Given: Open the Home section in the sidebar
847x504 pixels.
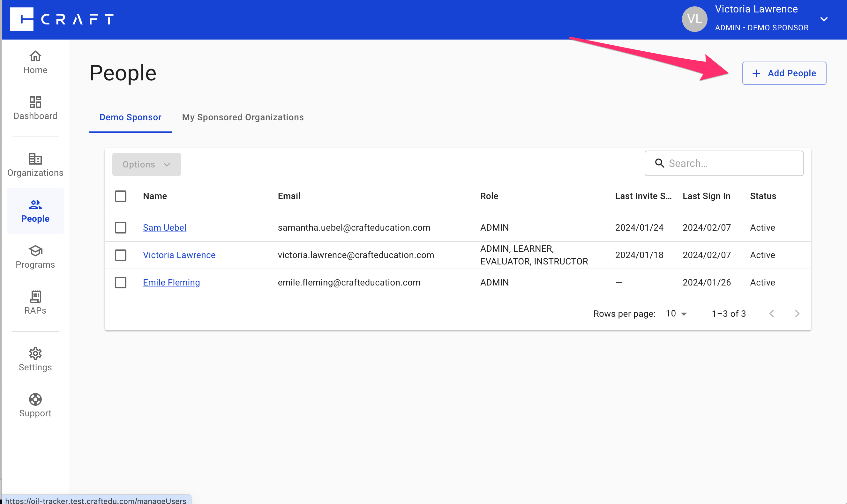Looking at the screenshot, I should pyautogui.click(x=35, y=62).
